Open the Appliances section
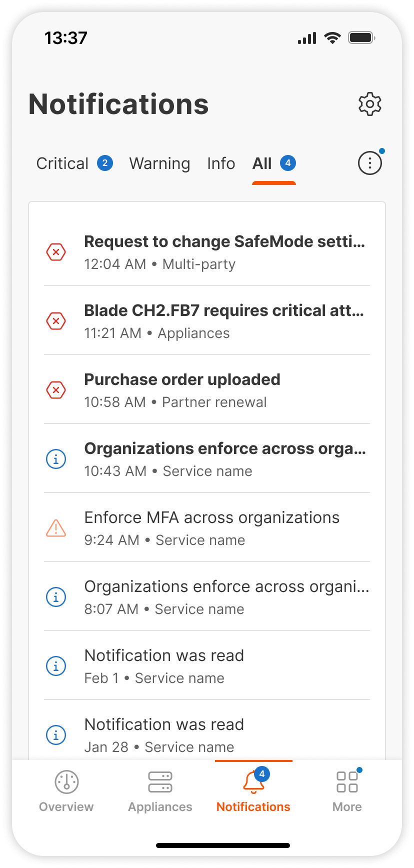Screen dimensions: 414x868 tap(160, 791)
